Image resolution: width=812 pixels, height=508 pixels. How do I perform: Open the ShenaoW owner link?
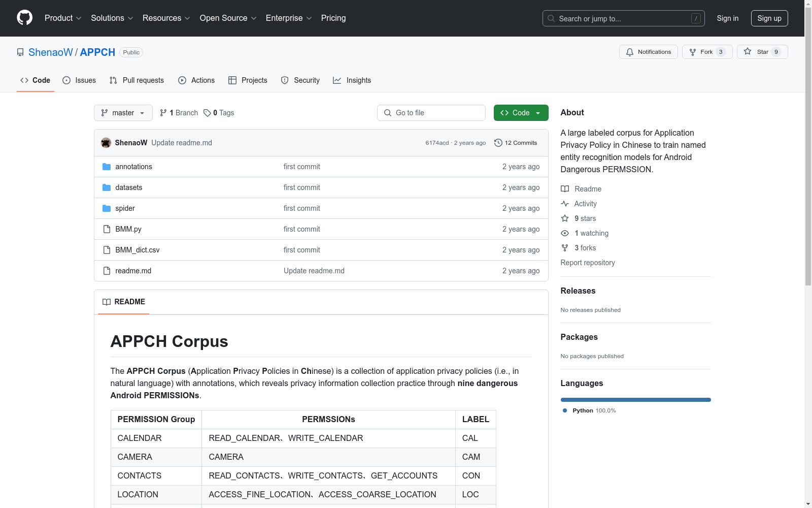tap(51, 52)
